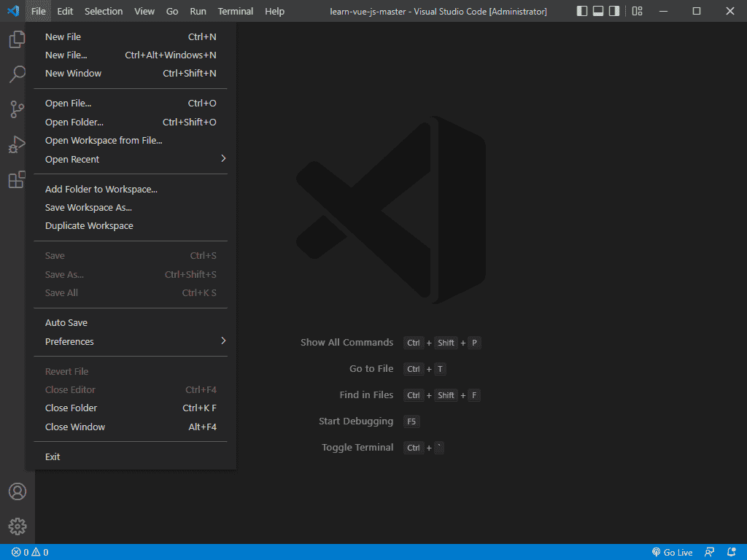Open the Go menu

[172, 11]
